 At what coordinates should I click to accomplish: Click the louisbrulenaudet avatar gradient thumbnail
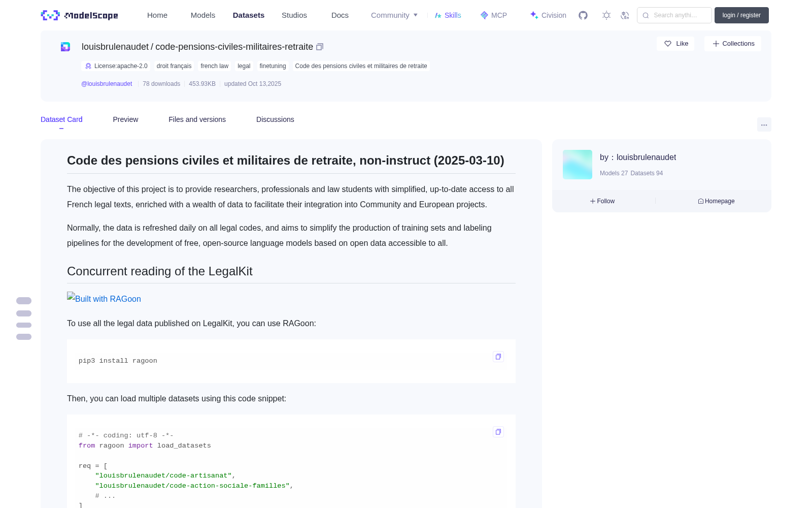pos(578,165)
